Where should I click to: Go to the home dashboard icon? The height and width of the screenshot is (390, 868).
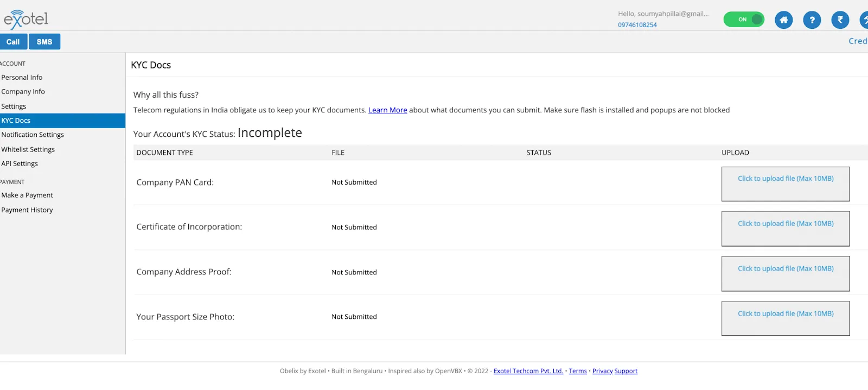[x=783, y=20]
